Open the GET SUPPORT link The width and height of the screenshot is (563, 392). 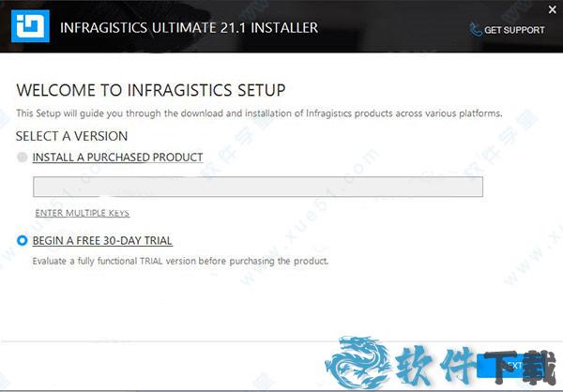(514, 30)
